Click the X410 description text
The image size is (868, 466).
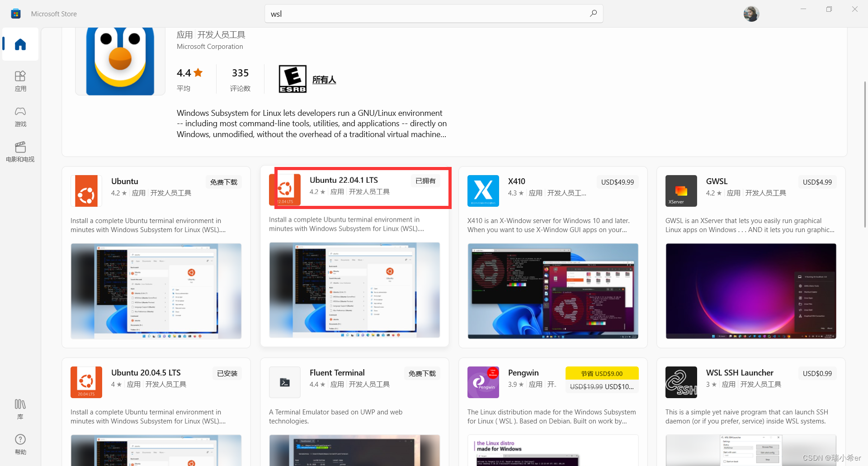tap(548, 225)
